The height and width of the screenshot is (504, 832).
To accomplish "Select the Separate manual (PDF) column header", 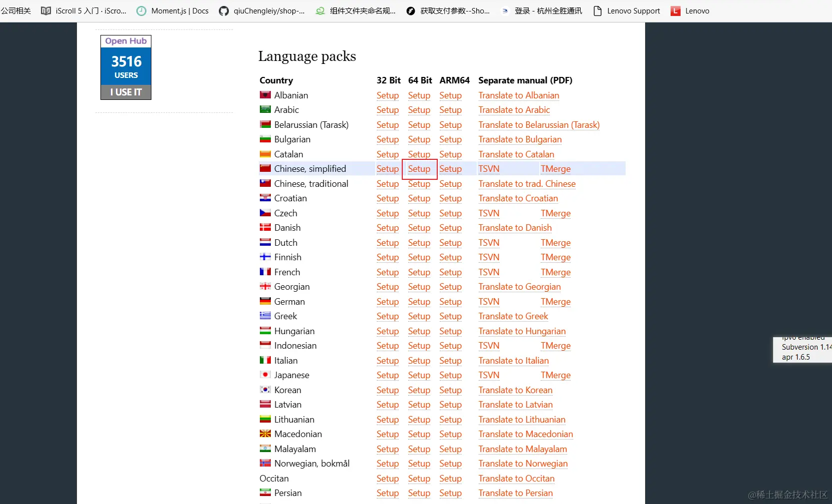I will [x=525, y=80].
